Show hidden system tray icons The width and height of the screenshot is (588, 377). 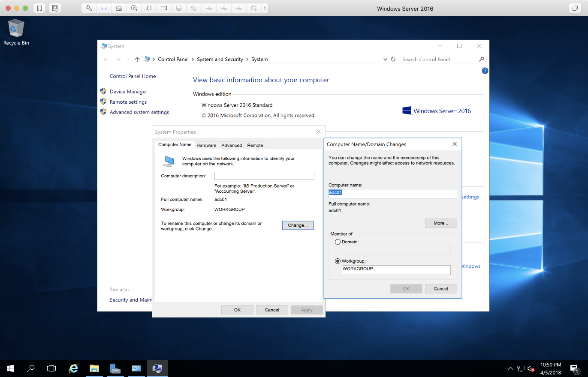[x=510, y=368]
